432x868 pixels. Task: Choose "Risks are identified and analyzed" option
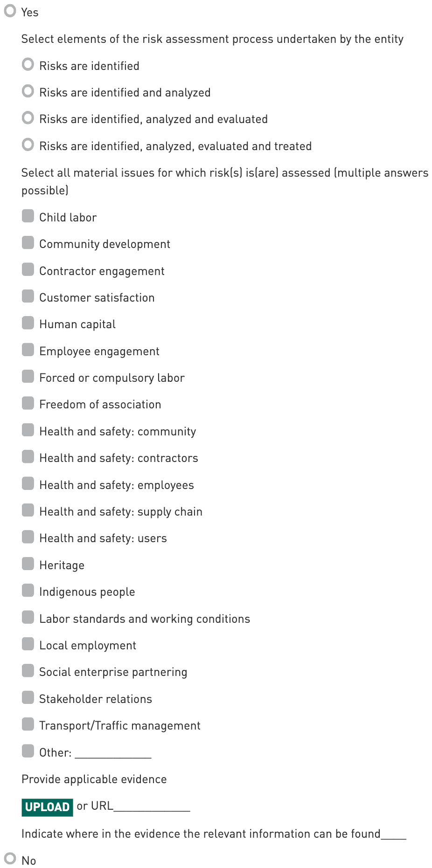28,91
